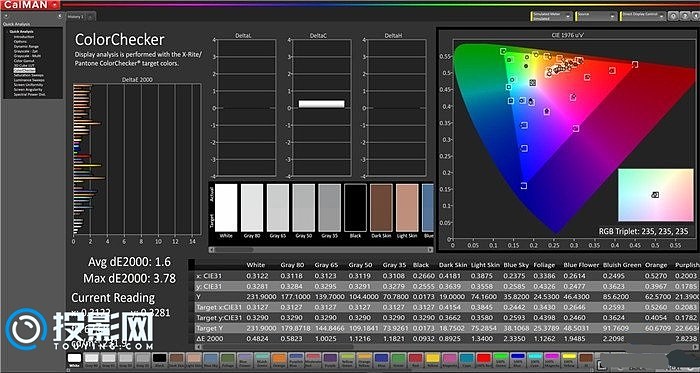
Task: Click the add new tab button beside History 1
Action: point(90,17)
